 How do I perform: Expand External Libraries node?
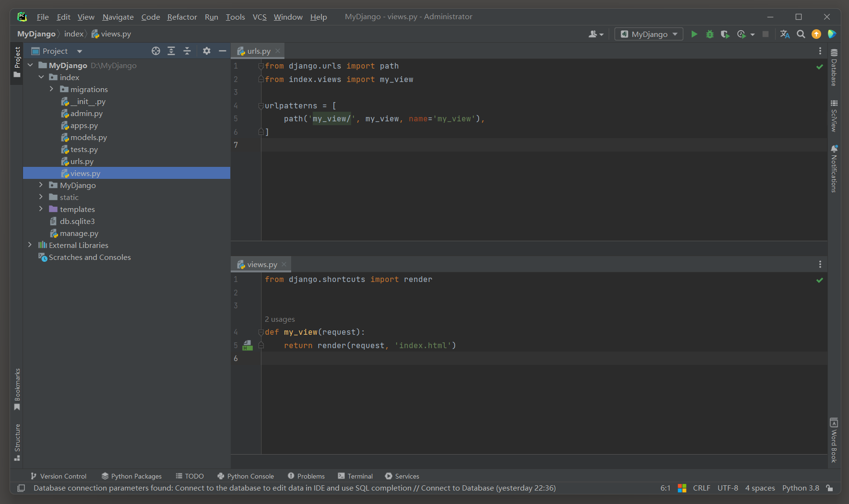click(30, 245)
